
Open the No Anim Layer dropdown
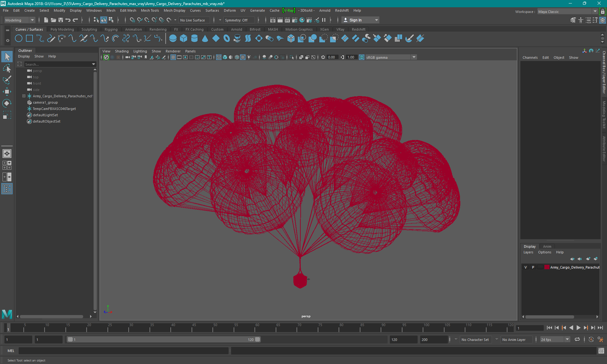click(x=516, y=339)
